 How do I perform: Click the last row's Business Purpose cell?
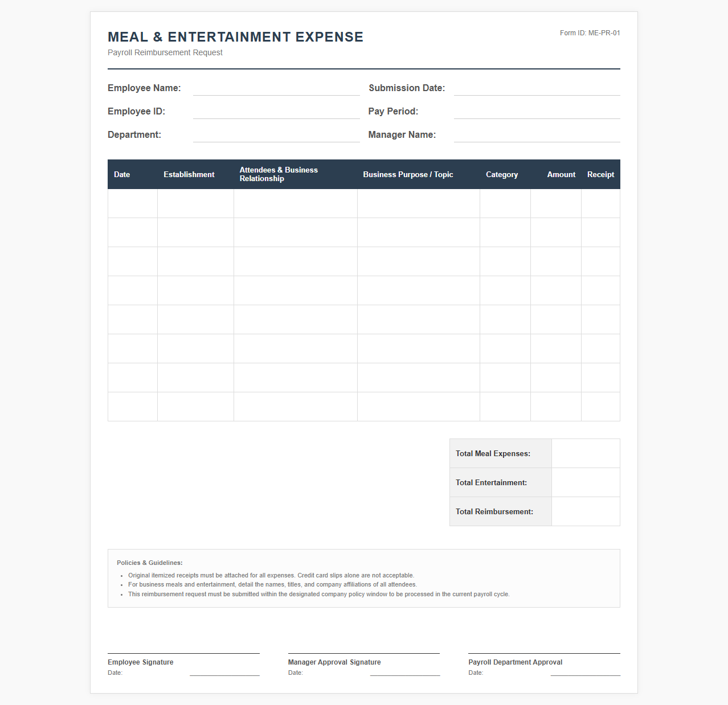(x=419, y=407)
